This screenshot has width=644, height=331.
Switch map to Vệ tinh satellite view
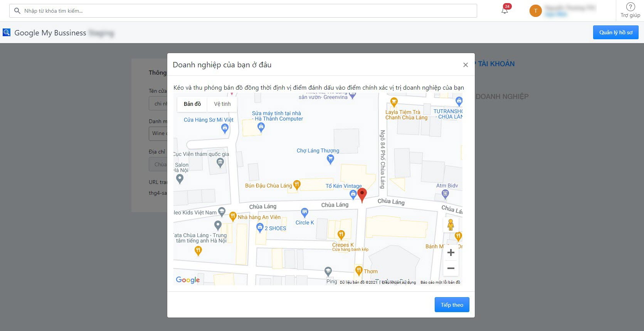pyautogui.click(x=222, y=104)
